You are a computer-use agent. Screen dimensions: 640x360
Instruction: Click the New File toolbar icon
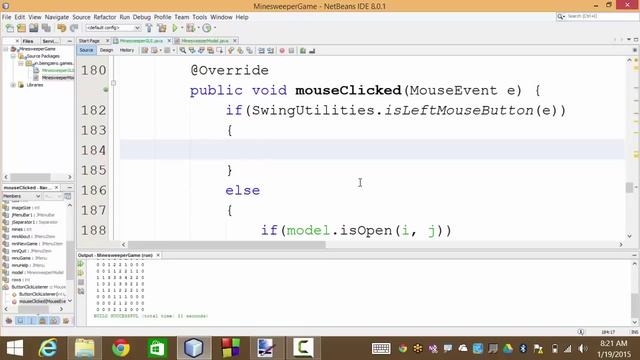(9, 28)
